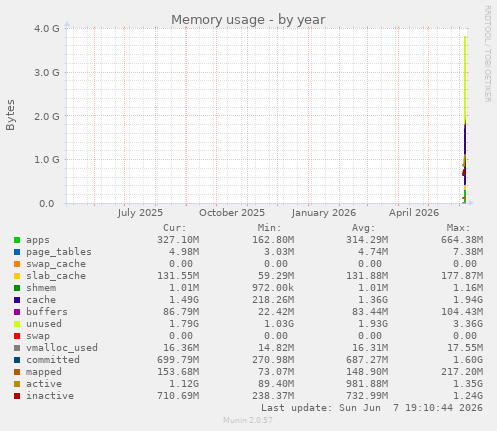Click the mapped avg value 148.90M

[x=367, y=372]
